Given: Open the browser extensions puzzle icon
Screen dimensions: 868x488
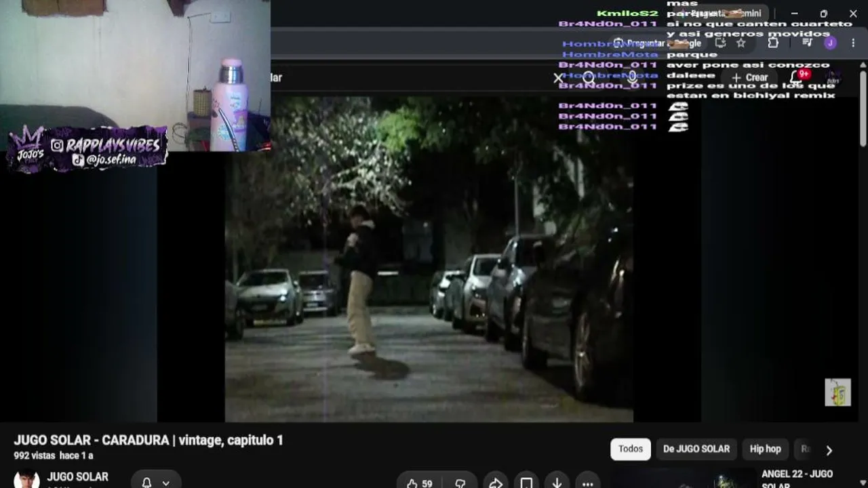Looking at the screenshot, I should (773, 43).
